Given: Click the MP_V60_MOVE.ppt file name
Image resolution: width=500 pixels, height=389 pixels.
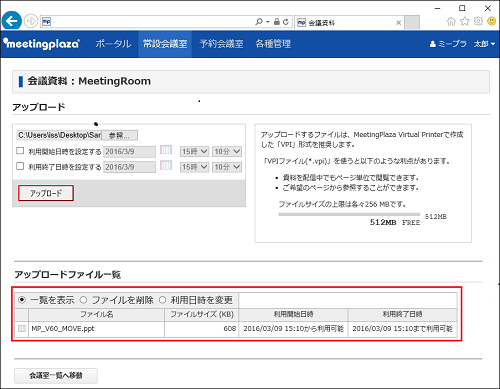Looking at the screenshot, I should pos(63,329).
